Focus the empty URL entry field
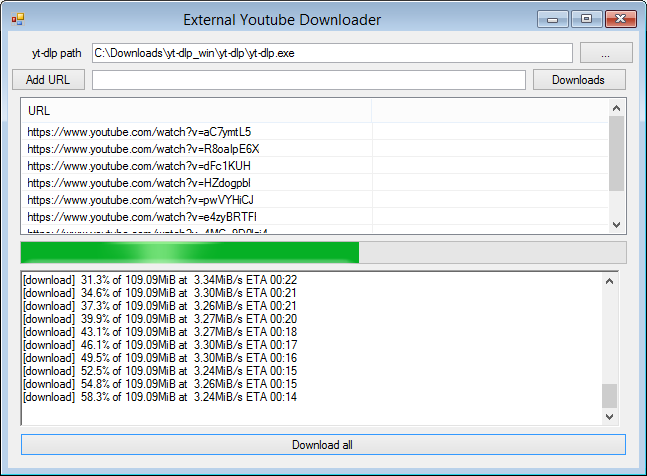Viewport: 647px width, 476px height. [x=309, y=80]
